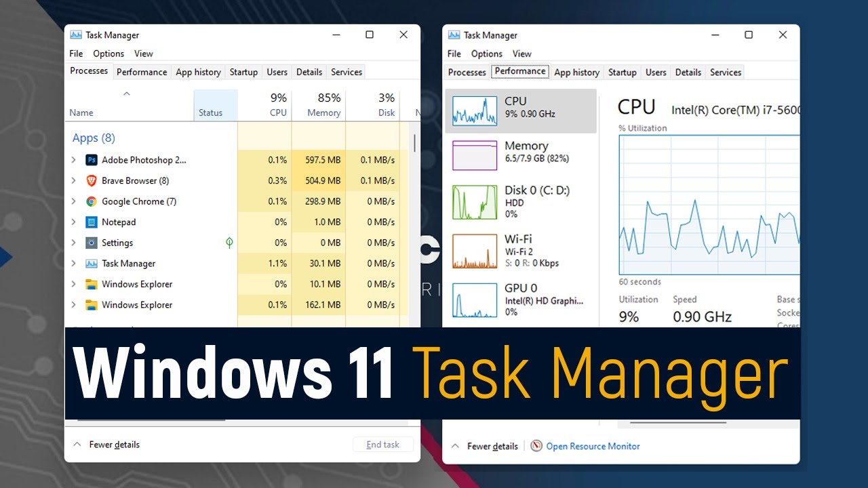
Task: Switch to App history tab in right window
Action: click(x=576, y=73)
